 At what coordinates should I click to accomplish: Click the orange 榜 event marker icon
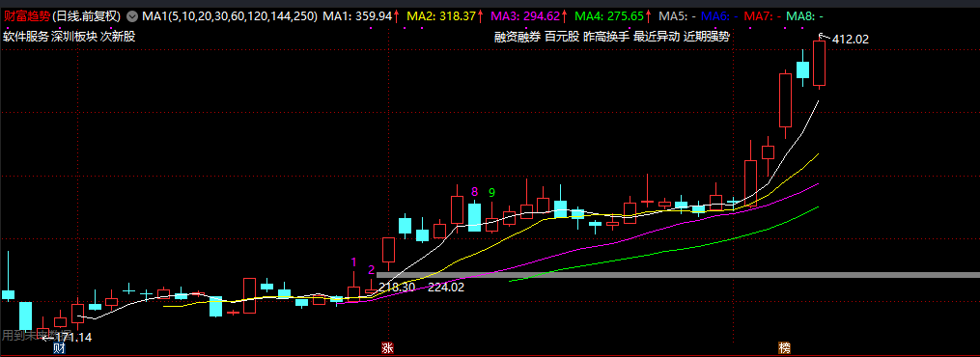coord(784,347)
